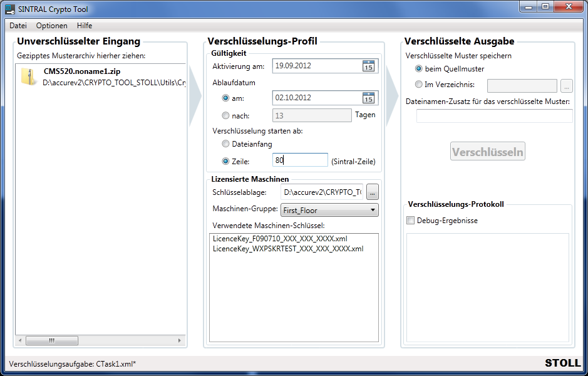The height and width of the screenshot is (376, 588).
Task: Select Ablaufdatum 'nach' radio option
Action: point(226,115)
